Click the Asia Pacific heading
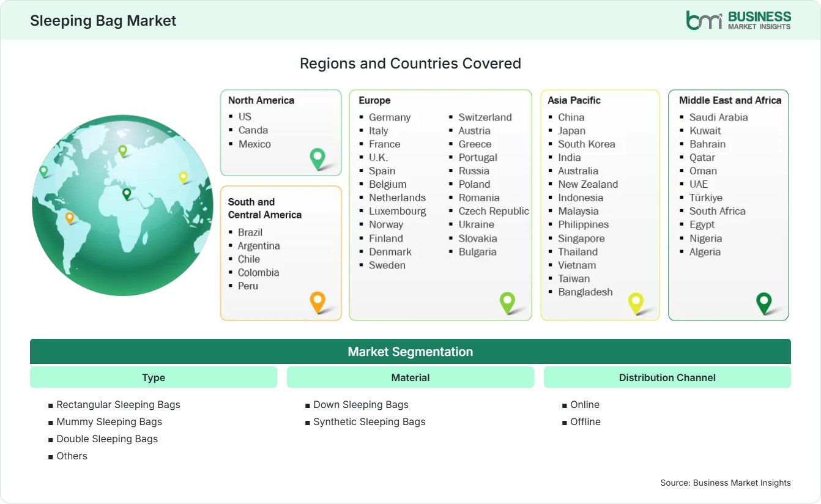This screenshot has height=504, width=821. (574, 100)
